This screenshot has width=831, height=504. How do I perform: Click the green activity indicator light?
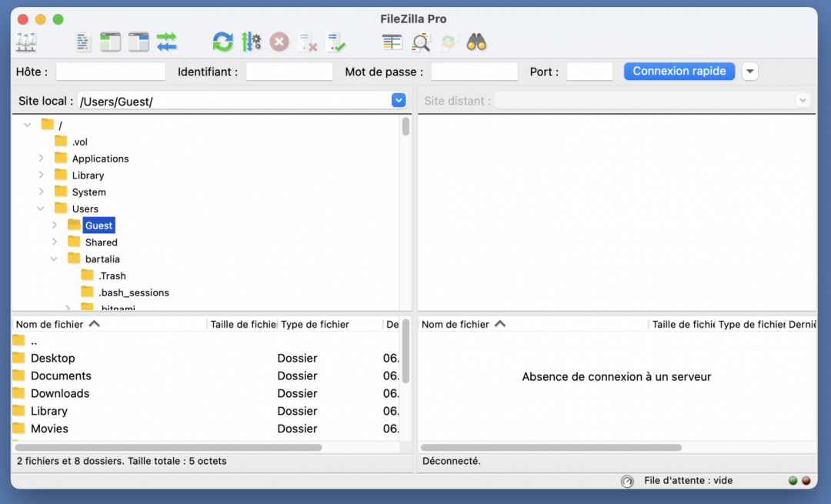793,481
